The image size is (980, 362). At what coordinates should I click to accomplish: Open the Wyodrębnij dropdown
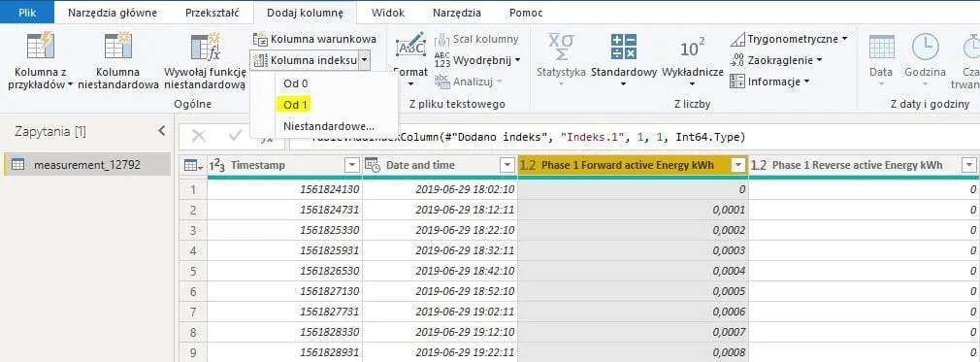(476, 60)
